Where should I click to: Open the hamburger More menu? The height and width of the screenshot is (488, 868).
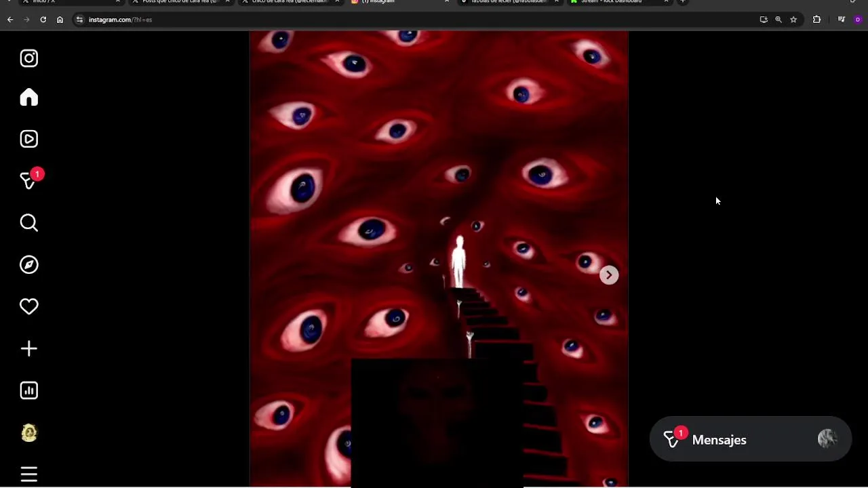29,474
